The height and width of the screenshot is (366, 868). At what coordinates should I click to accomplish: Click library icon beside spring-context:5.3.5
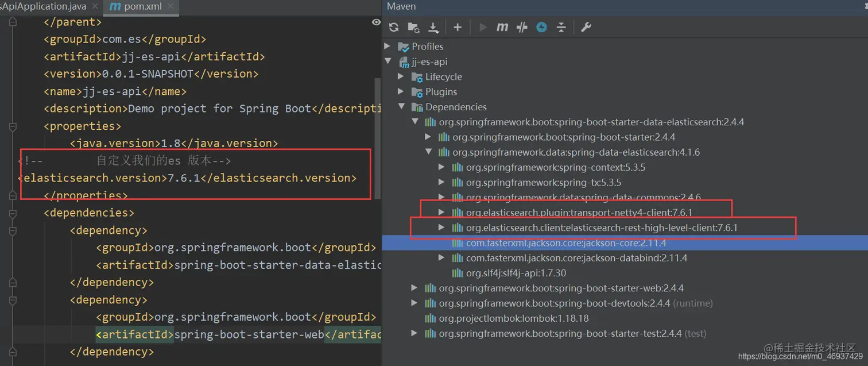pos(458,167)
